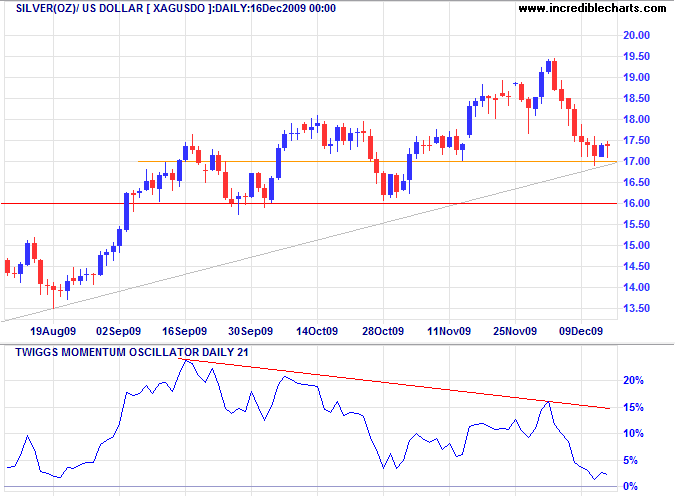Click the 14Oct09 date label
This screenshot has width=675, height=500.
(317, 331)
